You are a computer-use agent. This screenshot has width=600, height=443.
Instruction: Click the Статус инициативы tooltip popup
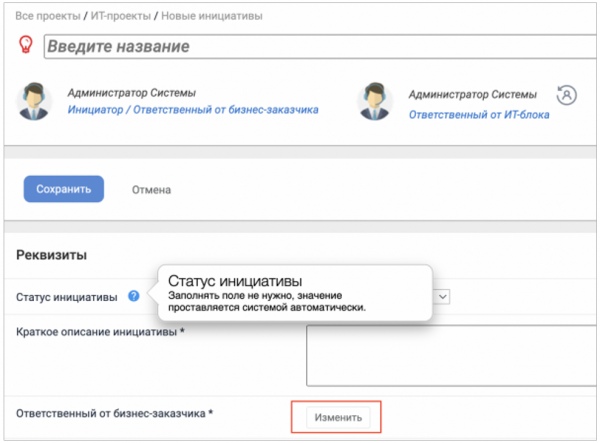290,292
